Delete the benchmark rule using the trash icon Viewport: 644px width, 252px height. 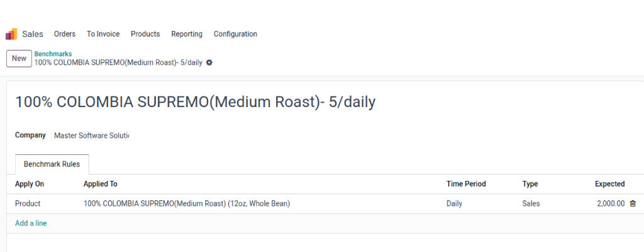coord(633,203)
